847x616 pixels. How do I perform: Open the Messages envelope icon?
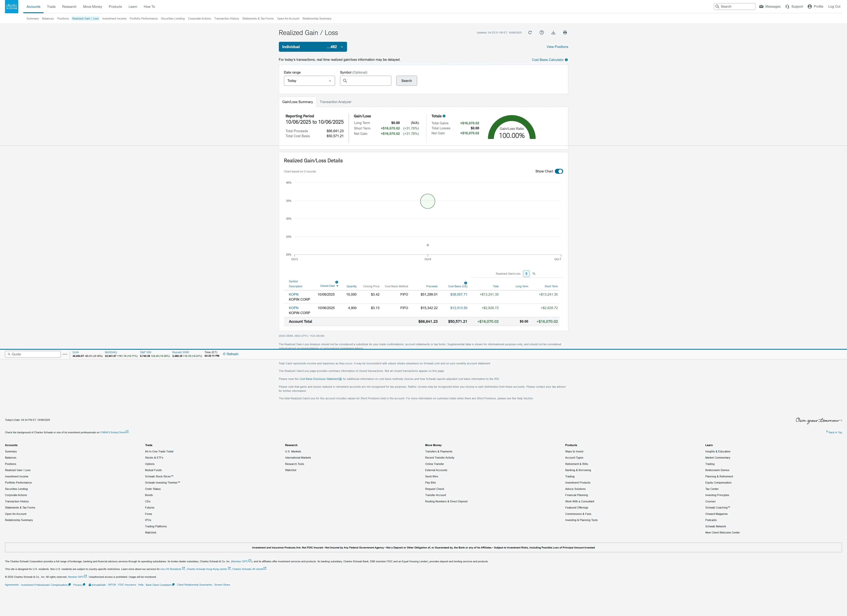pos(761,6)
